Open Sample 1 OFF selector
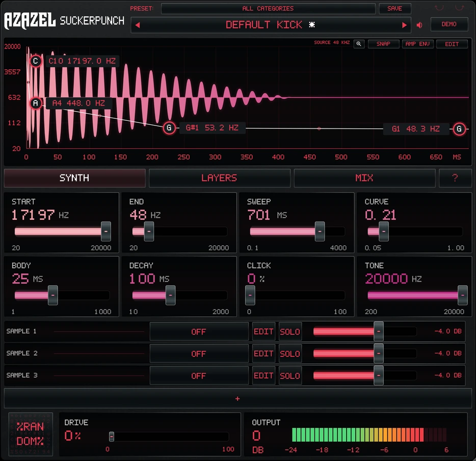Screen dimensions: 476x461 click(199, 331)
